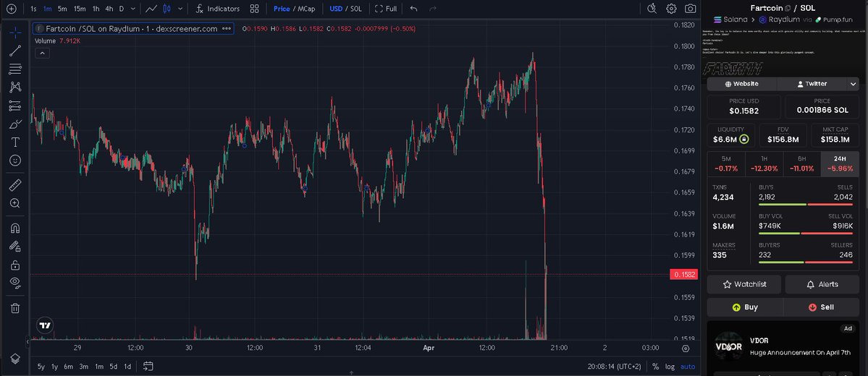
Task: Open chart settings gear icon
Action: (671, 9)
